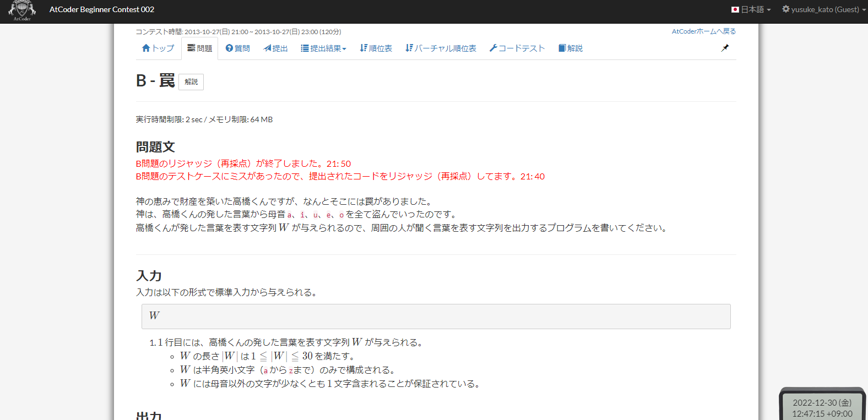This screenshot has height=420, width=868.
Task: Click the 入力は以下の形式で標準入力から与えられる sentence
Action: click(x=227, y=292)
